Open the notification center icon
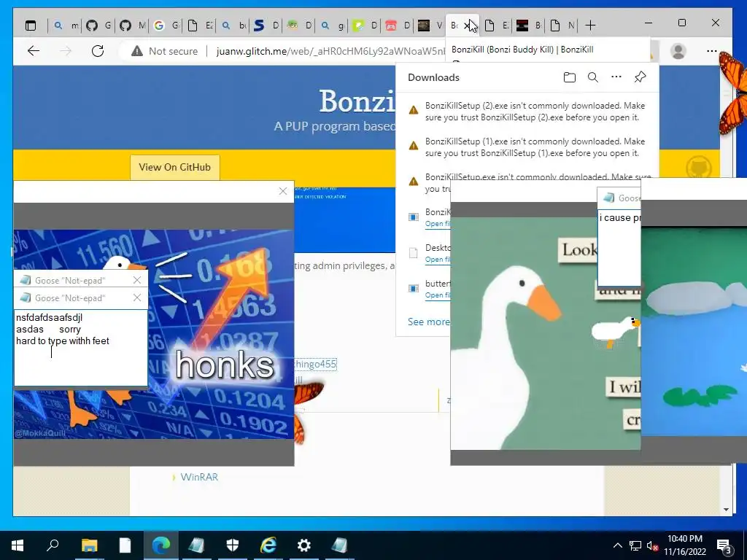The width and height of the screenshot is (747, 560). click(724, 546)
